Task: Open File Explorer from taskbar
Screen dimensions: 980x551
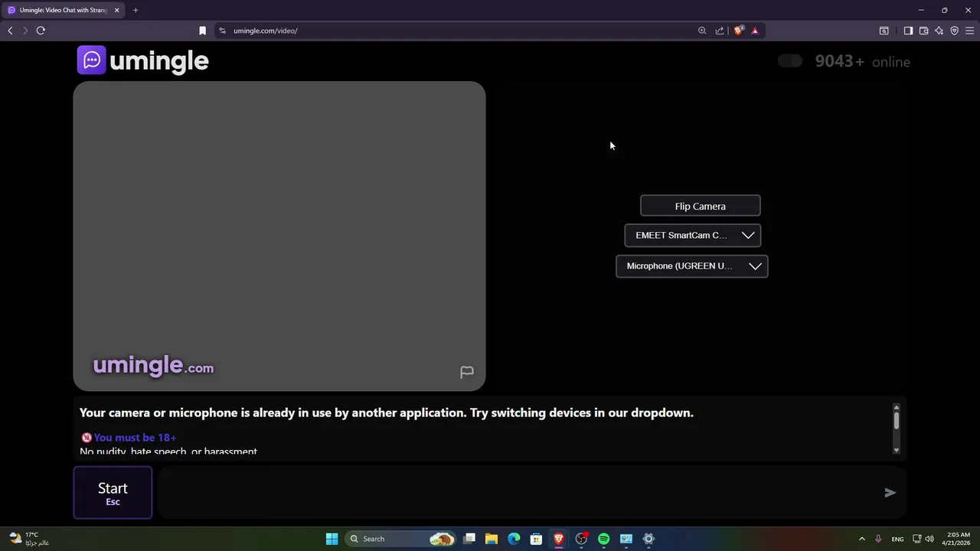Action: (492, 539)
